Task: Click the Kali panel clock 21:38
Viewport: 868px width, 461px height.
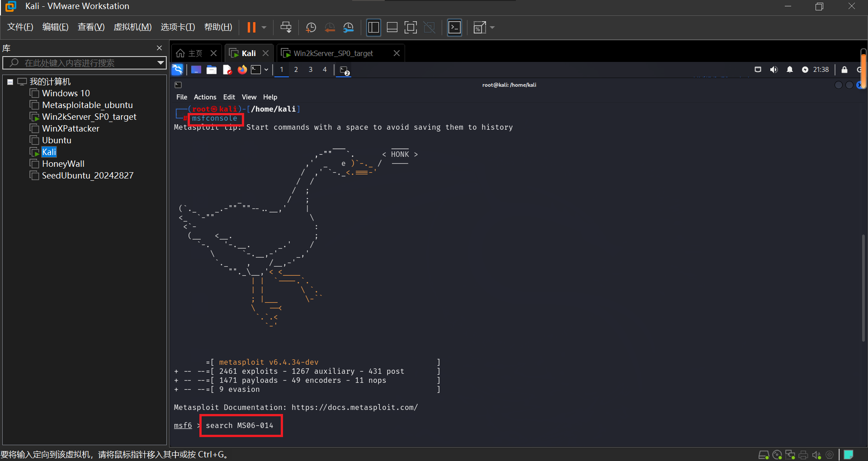Action: click(x=821, y=70)
